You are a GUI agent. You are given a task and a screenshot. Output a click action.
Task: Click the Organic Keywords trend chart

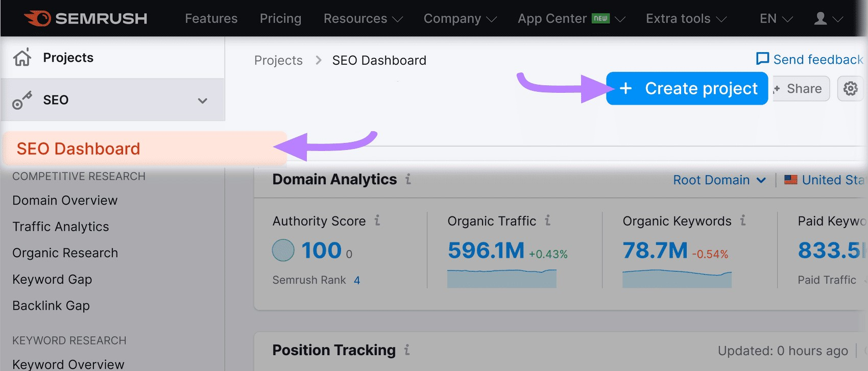click(x=677, y=279)
